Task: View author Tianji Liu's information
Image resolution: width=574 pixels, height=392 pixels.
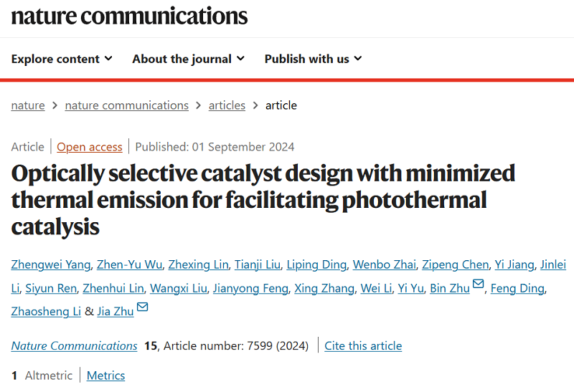Action: pyautogui.click(x=258, y=265)
